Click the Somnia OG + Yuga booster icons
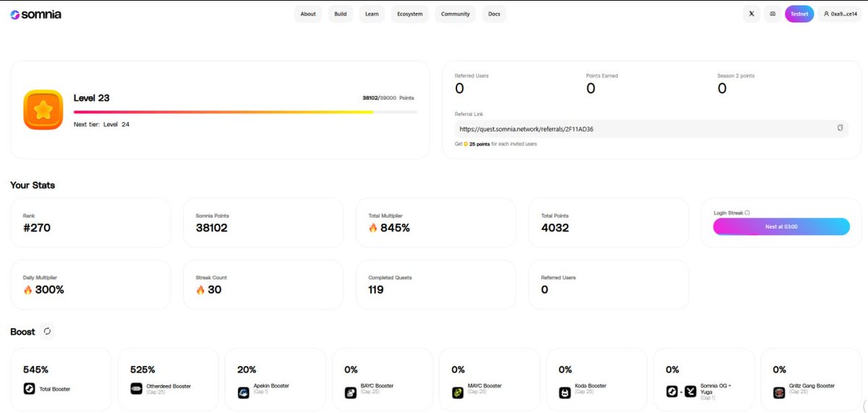Screen dimensions: 868x413 tap(681, 391)
